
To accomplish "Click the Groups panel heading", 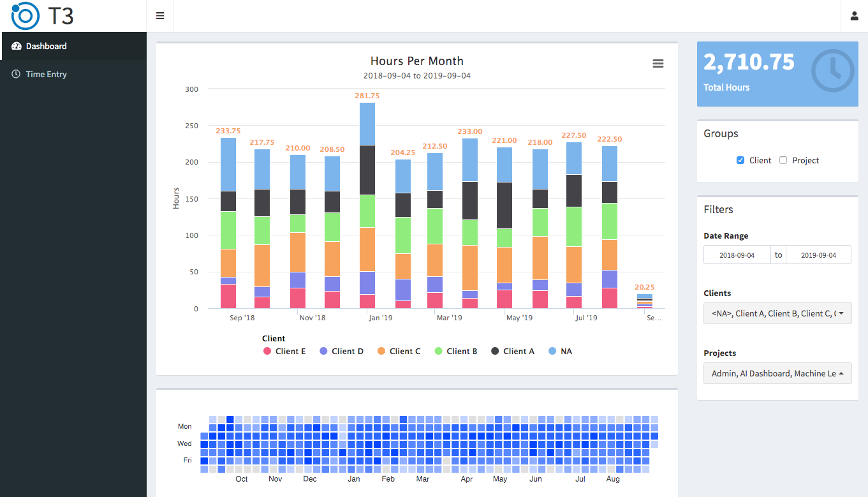I will click(721, 134).
